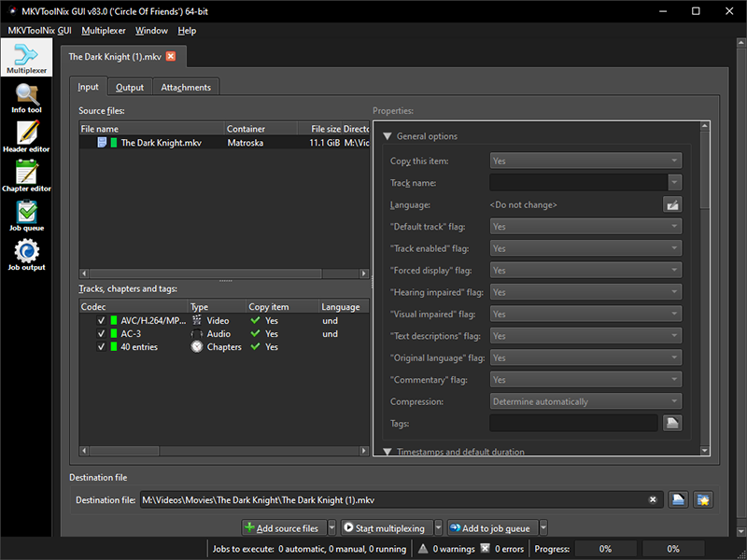Screen dimensions: 747x560
Task: Open the Job output view
Action: (x=26, y=255)
